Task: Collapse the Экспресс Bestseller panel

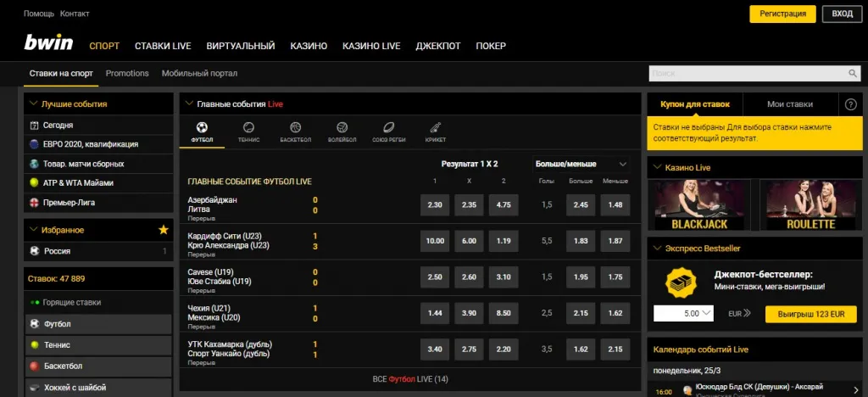Action: coord(657,249)
